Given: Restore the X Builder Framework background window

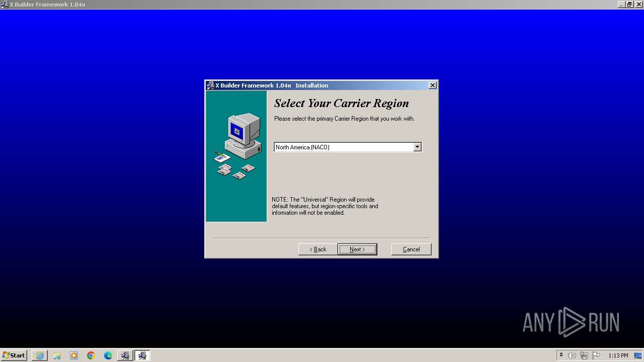Looking at the screenshot, I should pos(629,5).
